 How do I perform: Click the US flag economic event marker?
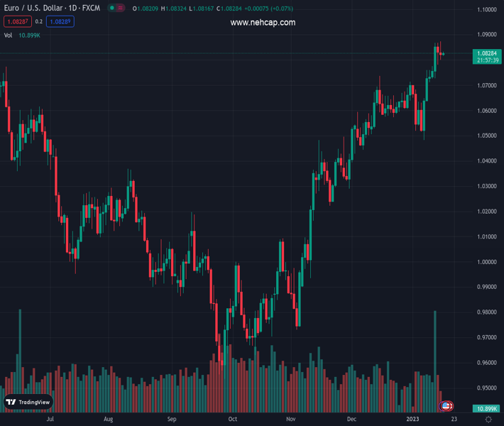[446, 406]
